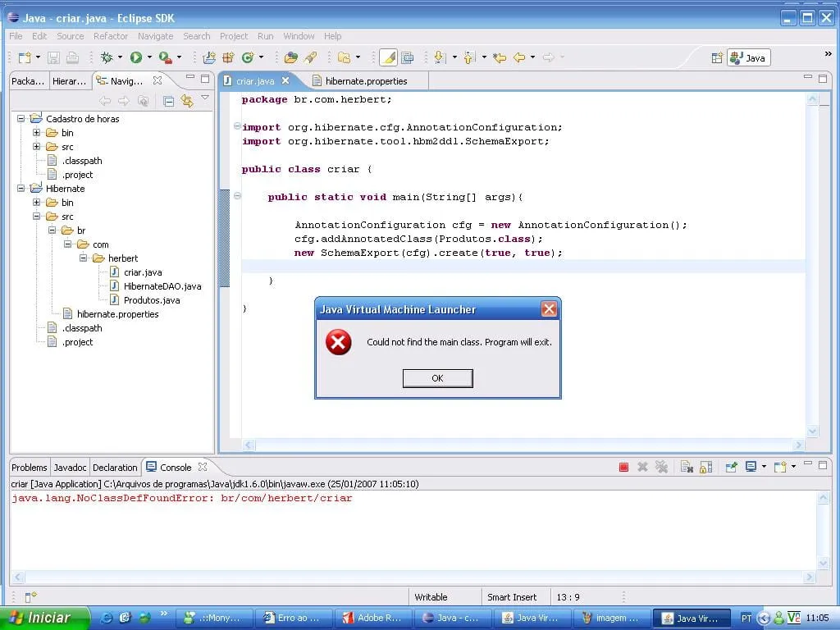This screenshot has height=630, width=840.
Task: Open the Refactor menu
Action: click(110, 36)
